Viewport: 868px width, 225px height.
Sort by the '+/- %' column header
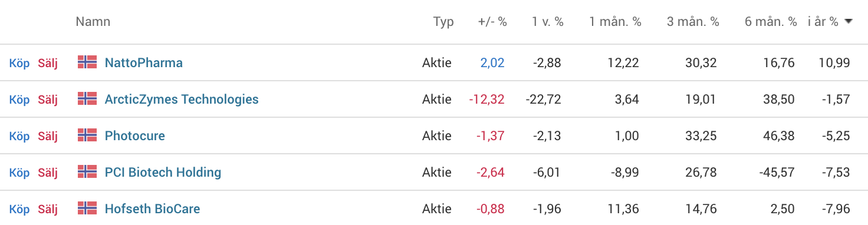point(492,22)
